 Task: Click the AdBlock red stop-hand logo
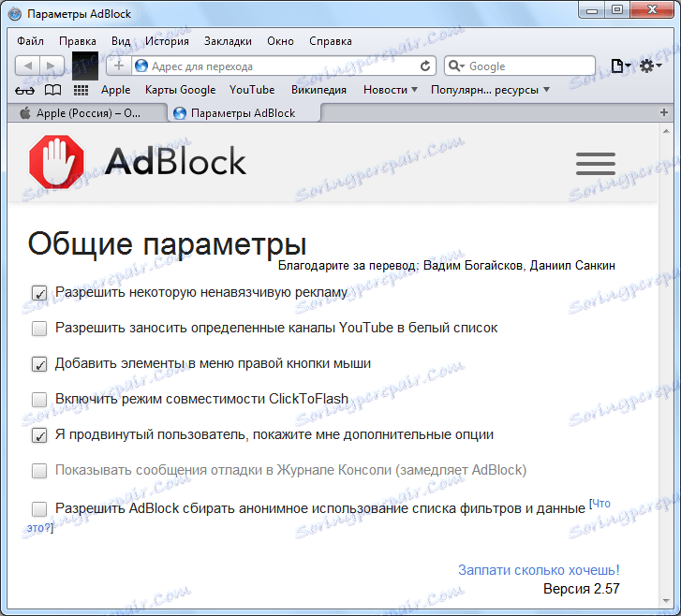(x=56, y=161)
